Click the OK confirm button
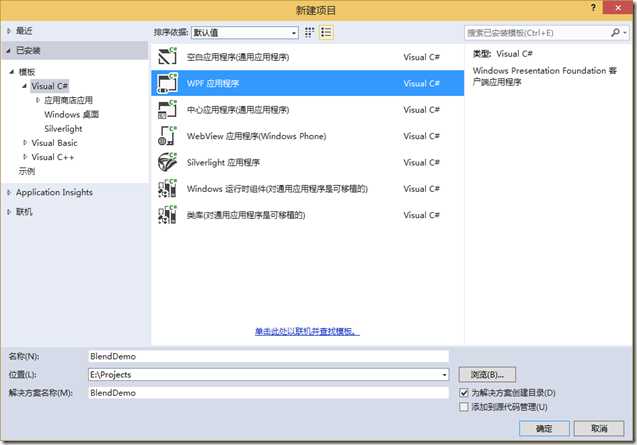 pos(544,428)
